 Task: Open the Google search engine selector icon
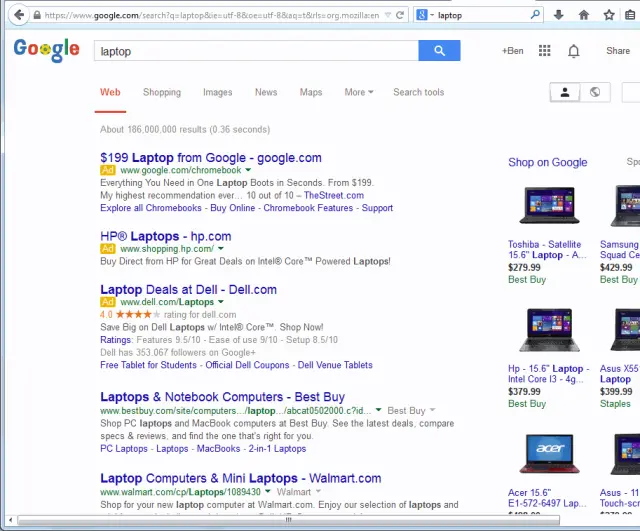tap(422, 16)
